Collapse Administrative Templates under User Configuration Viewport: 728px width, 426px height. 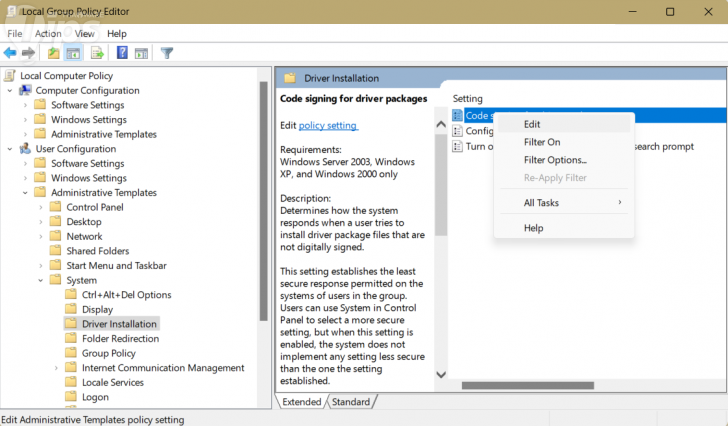(25, 193)
